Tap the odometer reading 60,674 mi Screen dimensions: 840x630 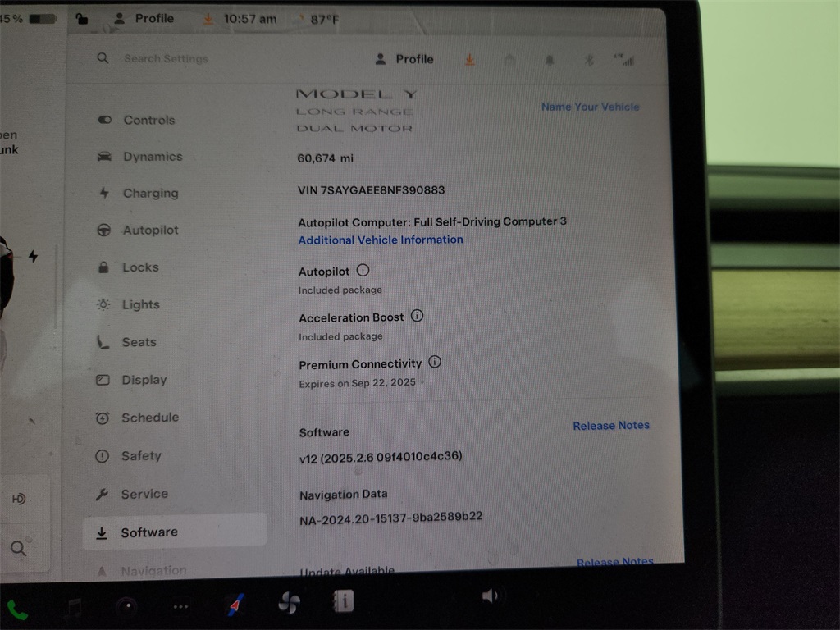325,158
